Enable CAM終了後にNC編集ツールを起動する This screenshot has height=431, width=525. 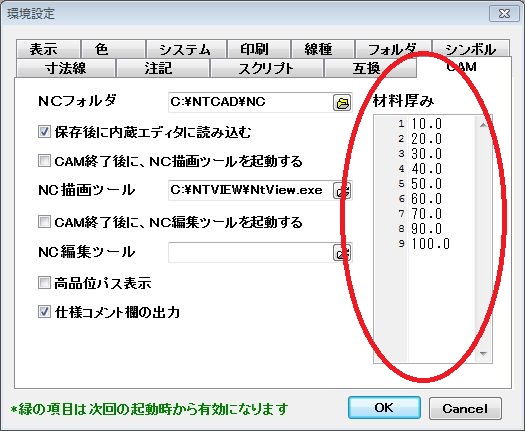pyautogui.click(x=44, y=222)
